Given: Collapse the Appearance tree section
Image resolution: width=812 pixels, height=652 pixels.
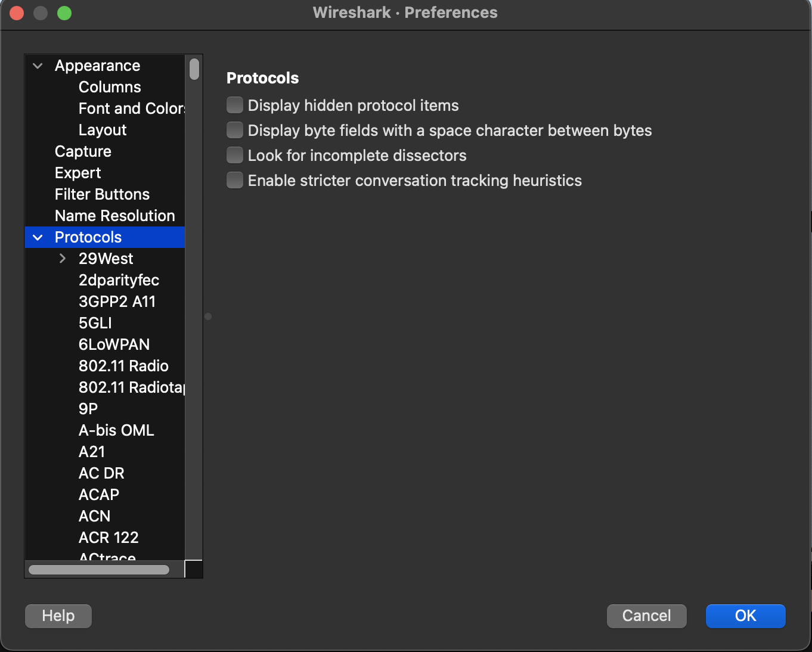Looking at the screenshot, I should click(x=38, y=66).
